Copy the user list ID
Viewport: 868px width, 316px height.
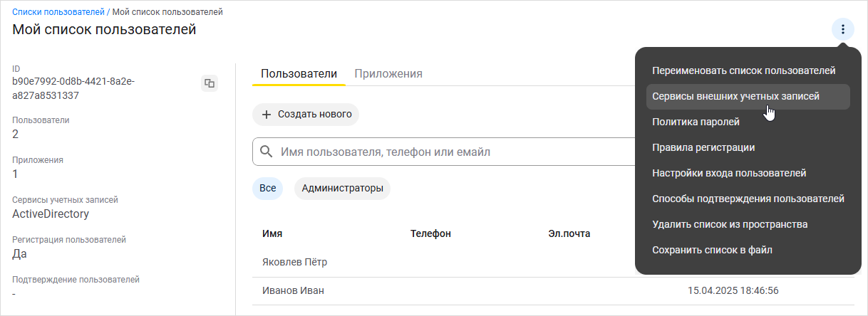[210, 83]
